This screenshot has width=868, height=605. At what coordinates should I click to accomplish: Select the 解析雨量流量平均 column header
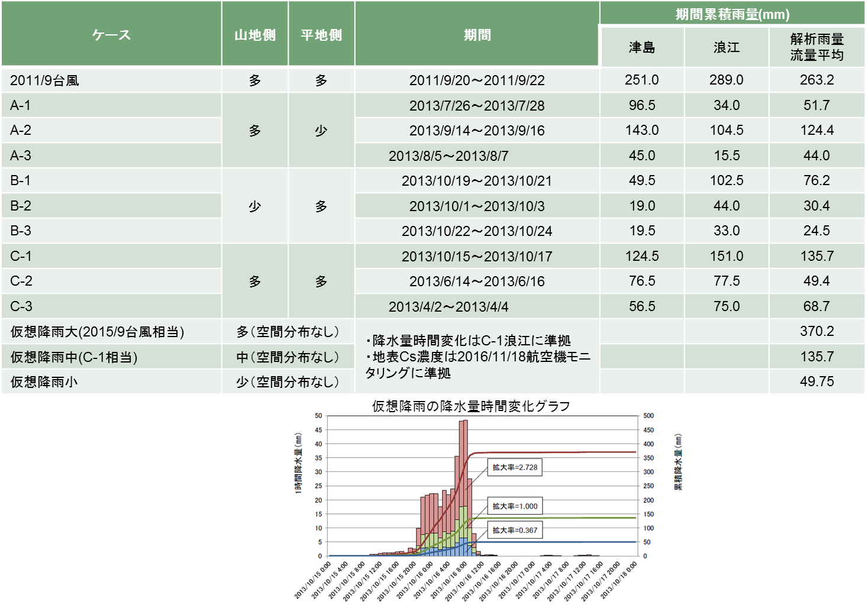[817, 47]
